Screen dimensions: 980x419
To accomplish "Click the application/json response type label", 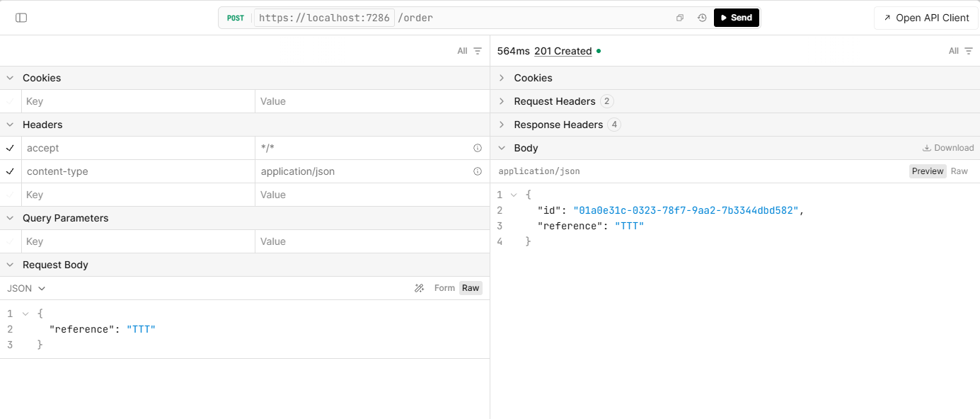I will [x=539, y=171].
